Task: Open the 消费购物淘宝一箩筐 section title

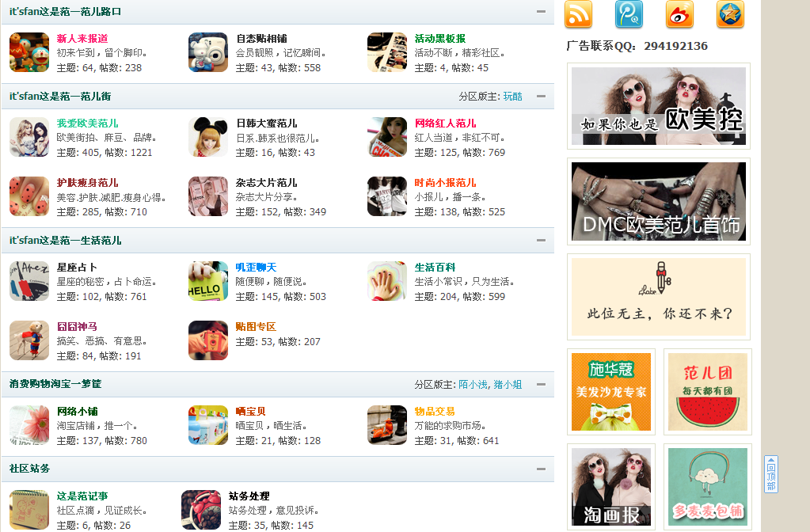Action: click(55, 384)
